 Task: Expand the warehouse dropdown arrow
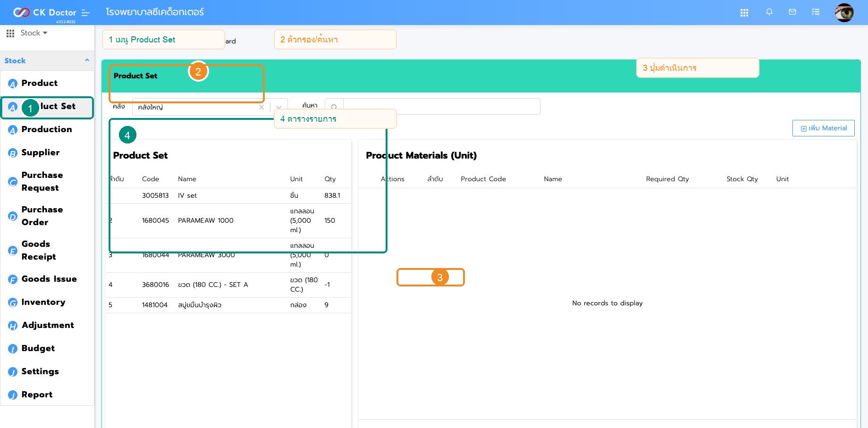(x=279, y=107)
